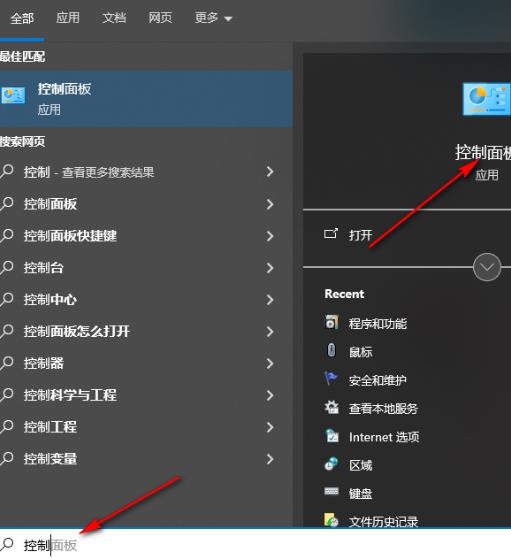Select suggestion 控制面板怎么打开
Viewport: 511px width, 558px height.
click(77, 331)
